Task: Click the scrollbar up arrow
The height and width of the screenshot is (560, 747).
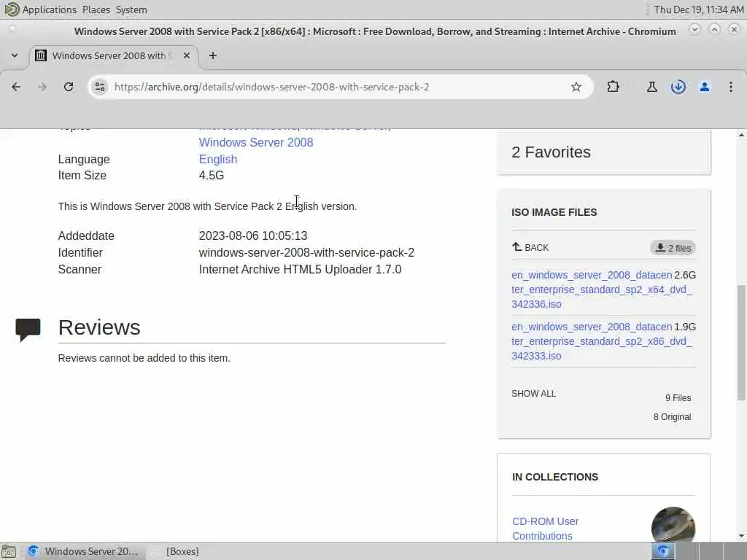Action: click(x=742, y=135)
